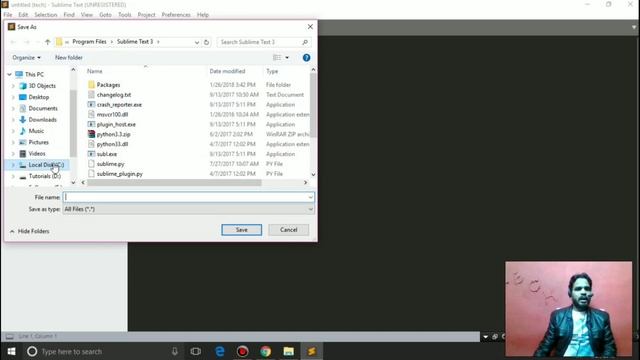Select the python33.dll file
Screen dimensions: 640x360
(x=112, y=144)
